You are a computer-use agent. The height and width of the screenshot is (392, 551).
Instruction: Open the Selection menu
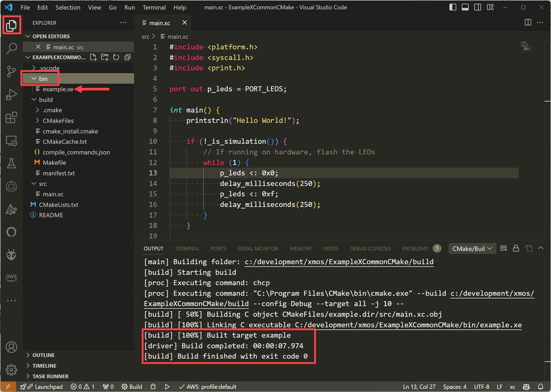tap(68, 7)
